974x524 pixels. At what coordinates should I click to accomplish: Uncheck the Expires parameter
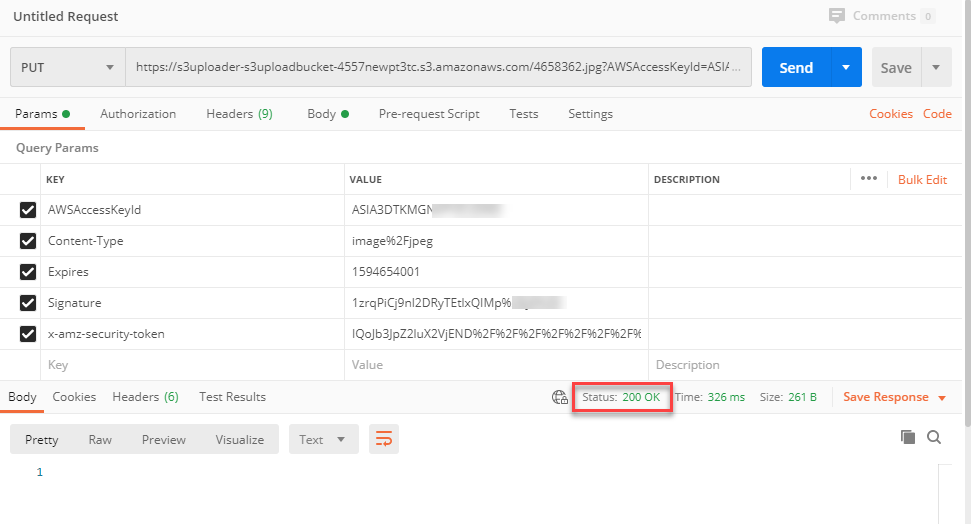click(28, 272)
